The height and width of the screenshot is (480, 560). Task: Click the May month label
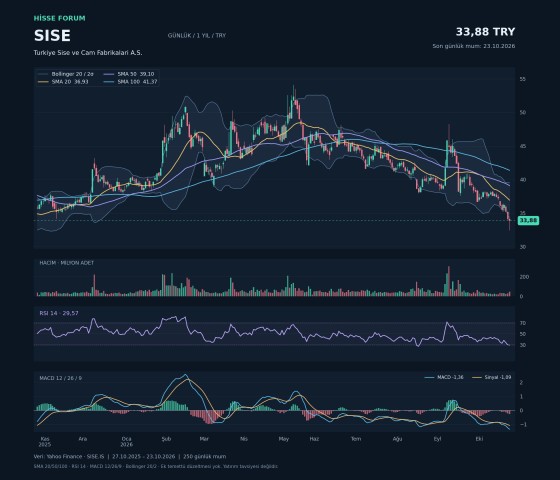click(284, 439)
